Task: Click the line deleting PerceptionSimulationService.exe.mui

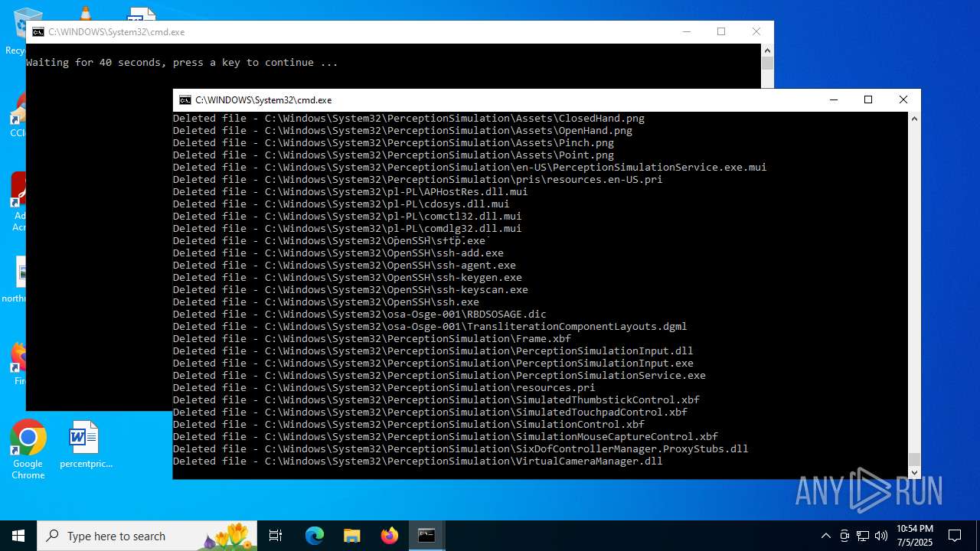Action: (x=470, y=168)
